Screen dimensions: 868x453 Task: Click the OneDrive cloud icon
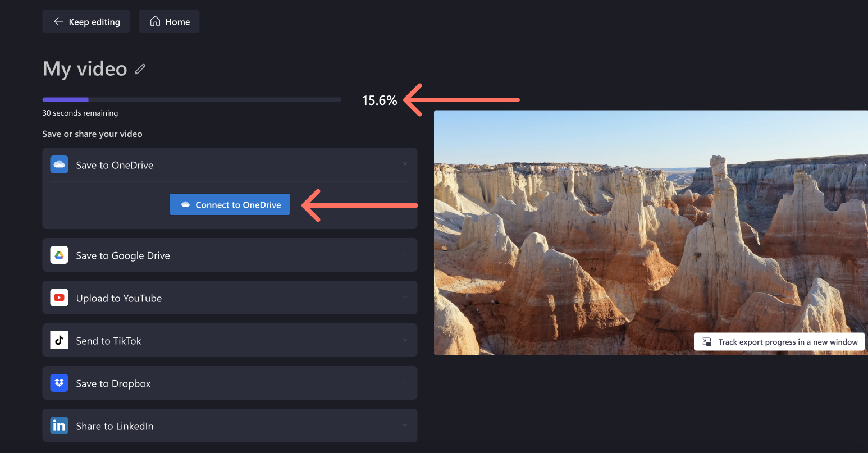point(59,164)
